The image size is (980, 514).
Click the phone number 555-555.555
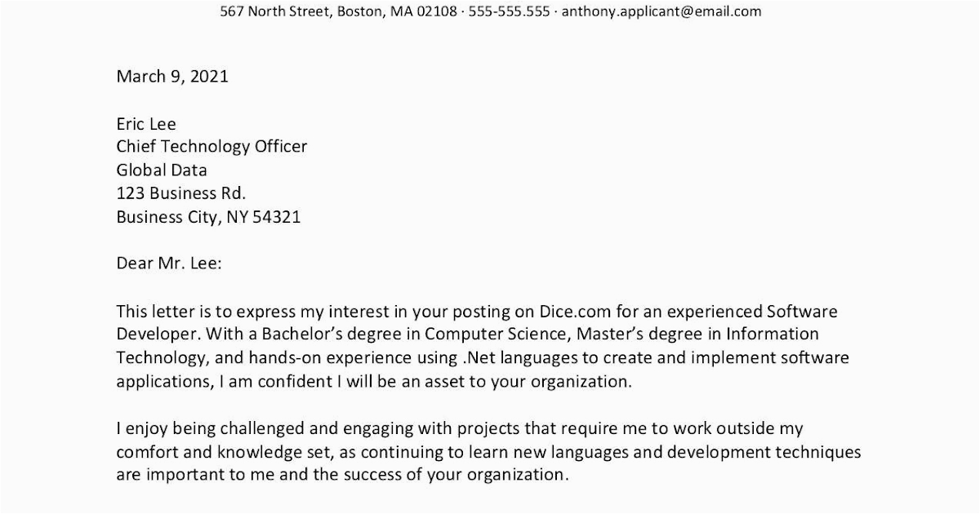(510, 11)
